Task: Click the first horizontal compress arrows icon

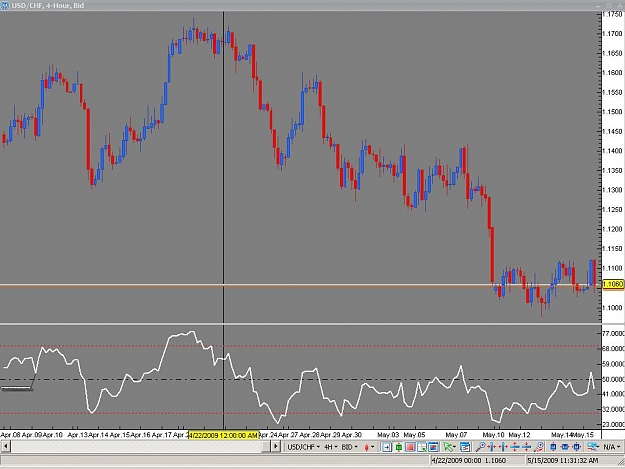Action: click(x=492, y=447)
